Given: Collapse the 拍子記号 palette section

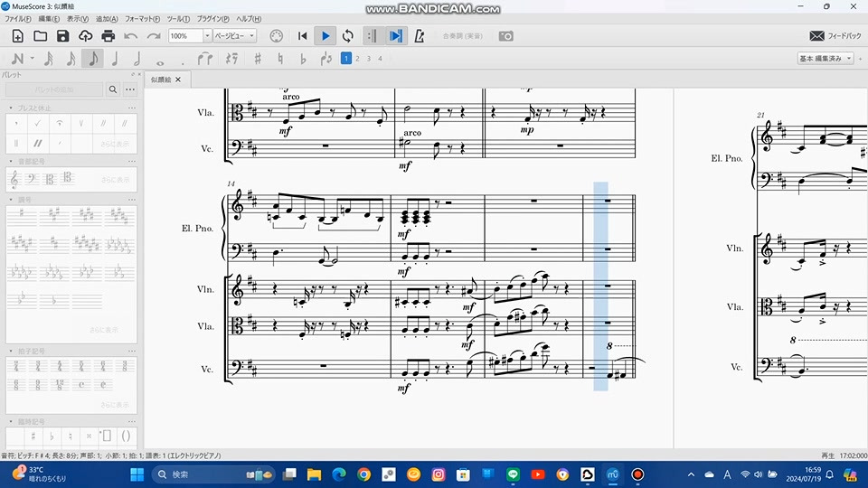Looking at the screenshot, I should [x=11, y=352].
